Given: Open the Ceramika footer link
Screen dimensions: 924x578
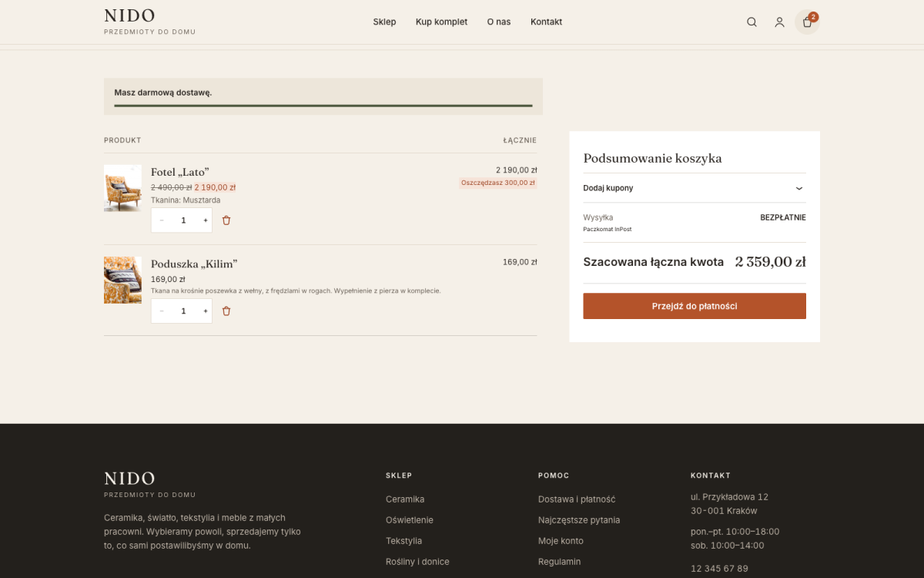Looking at the screenshot, I should pos(405,499).
